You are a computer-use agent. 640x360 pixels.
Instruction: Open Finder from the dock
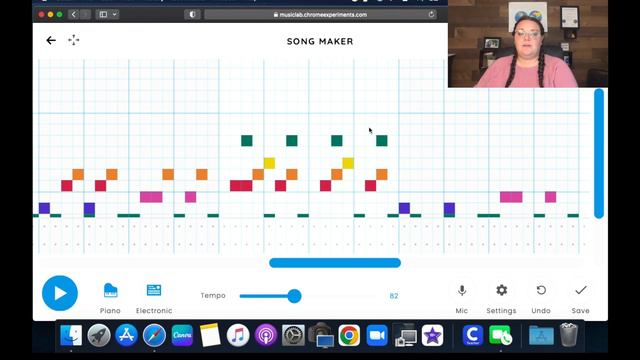click(71, 336)
